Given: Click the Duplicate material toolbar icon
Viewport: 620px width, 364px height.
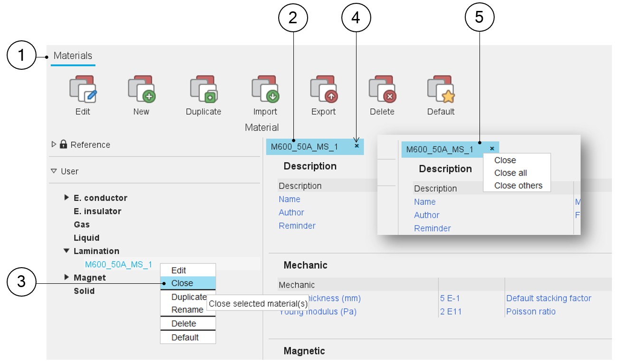Looking at the screenshot, I should pyautogui.click(x=203, y=90).
